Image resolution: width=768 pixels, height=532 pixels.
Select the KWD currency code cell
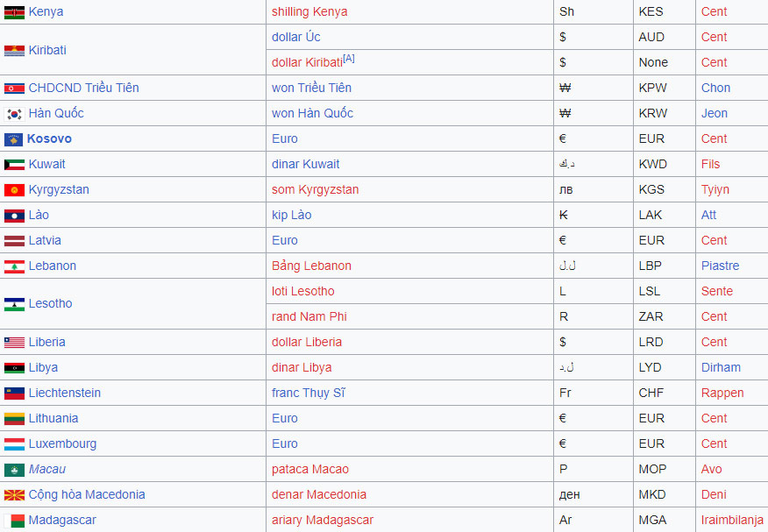pos(651,164)
